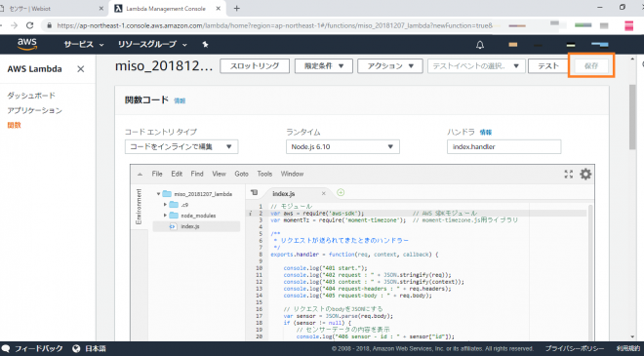
Task: Click the pin star icon in AWS header
Action: coord(205,44)
